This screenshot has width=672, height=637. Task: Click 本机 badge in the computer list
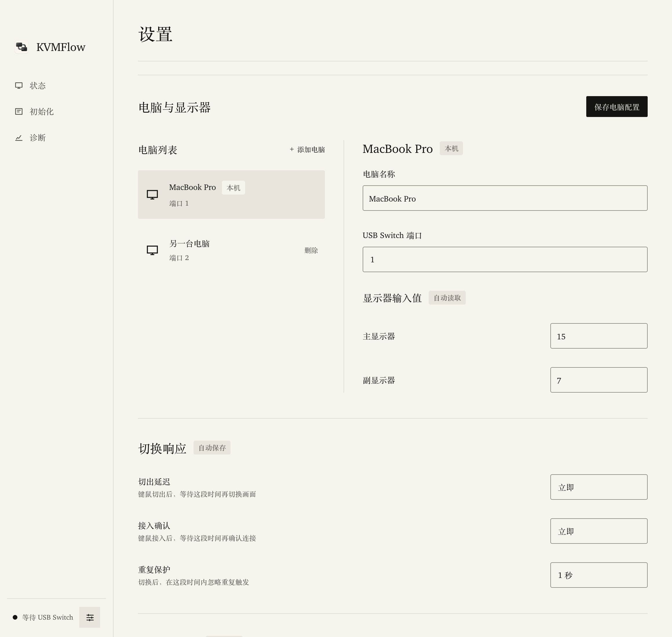233,188
